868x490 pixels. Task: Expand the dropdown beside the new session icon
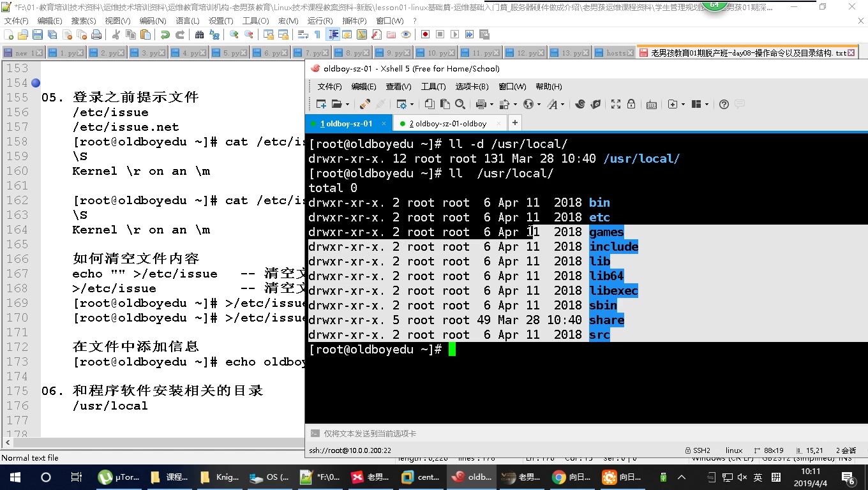[348, 104]
